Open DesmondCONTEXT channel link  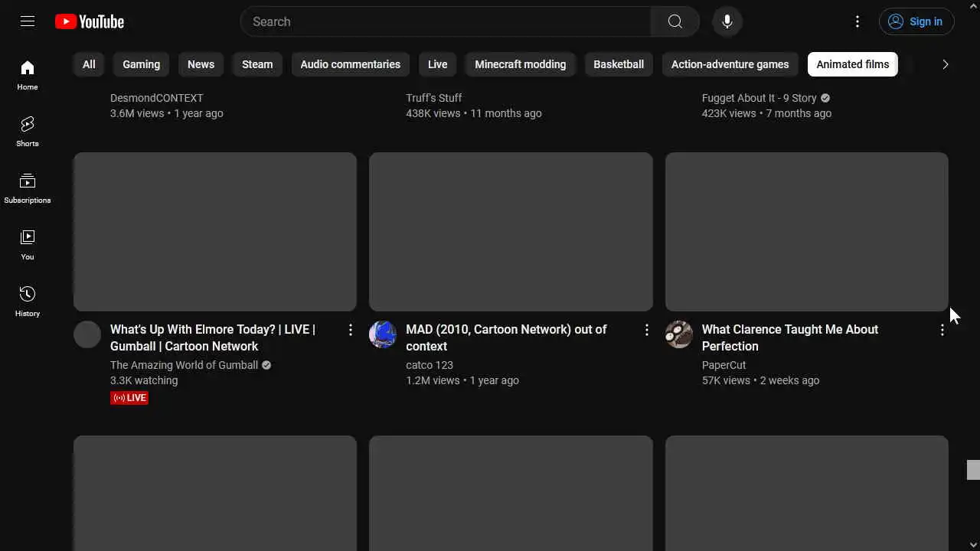[157, 98]
